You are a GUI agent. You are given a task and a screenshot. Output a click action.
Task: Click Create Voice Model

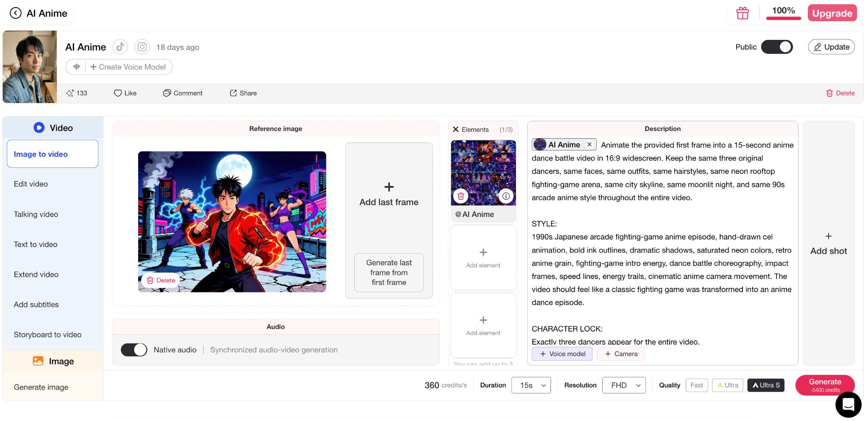pos(128,67)
